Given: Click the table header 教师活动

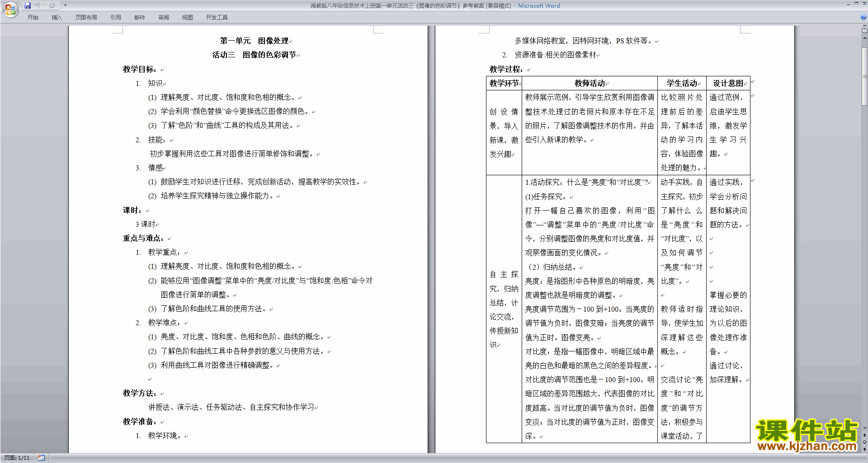Looking at the screenshot, I should (590, 83).
